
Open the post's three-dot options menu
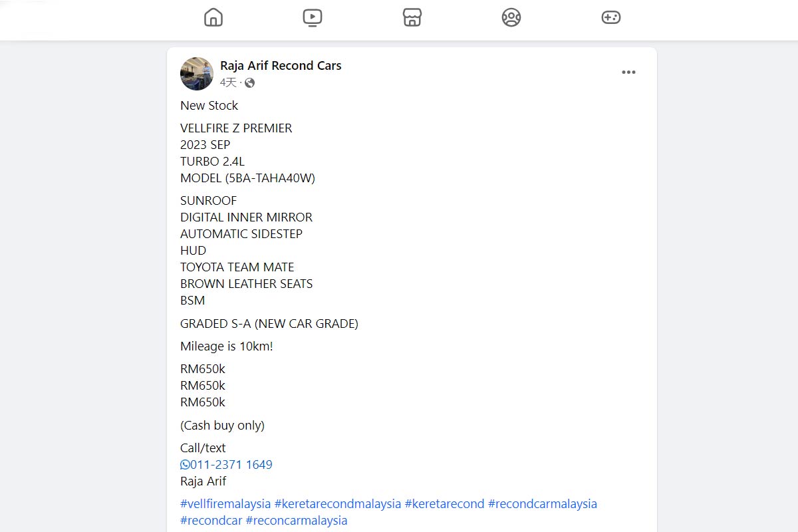628,72
